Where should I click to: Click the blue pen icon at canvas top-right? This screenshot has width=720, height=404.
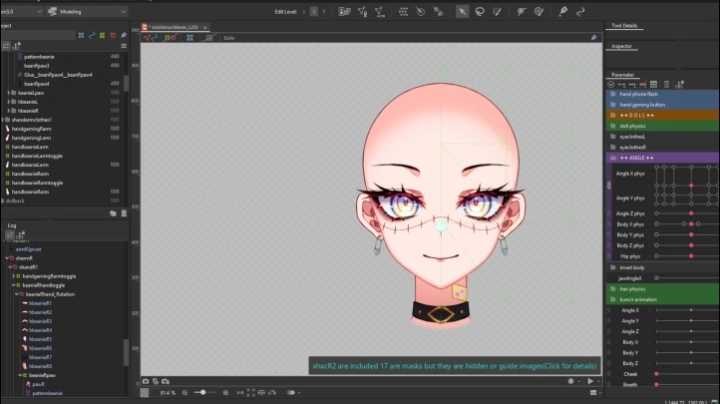[x=594, y=38]
